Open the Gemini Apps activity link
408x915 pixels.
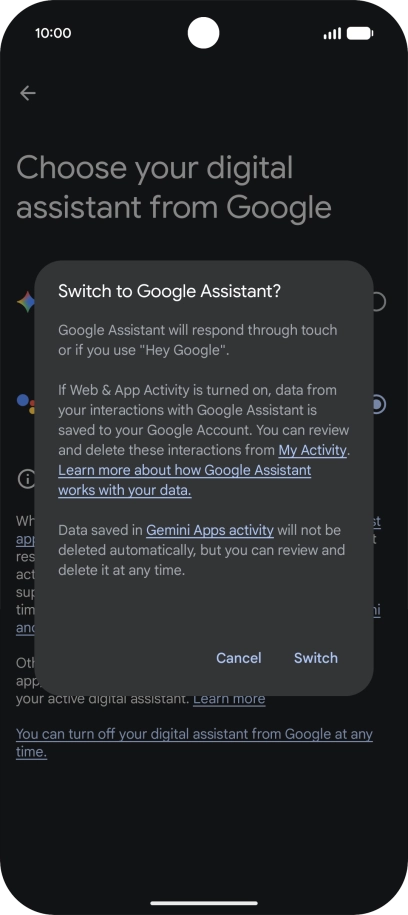tap(210, 530)
